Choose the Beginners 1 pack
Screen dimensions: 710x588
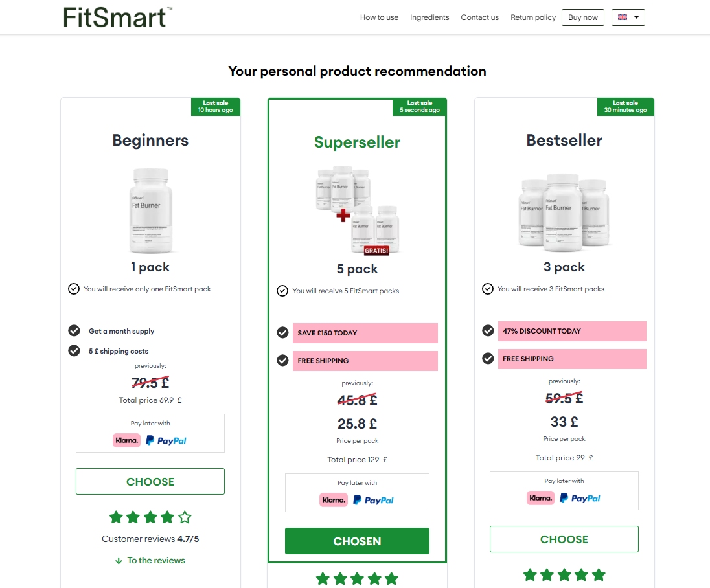coord(150,482)
